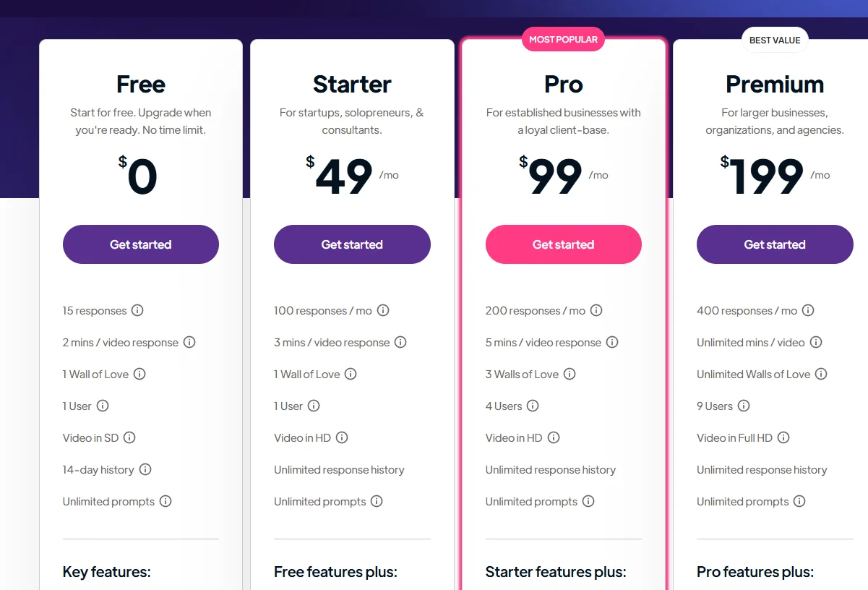Screen dimensions: 868x590
Task: Click info icon beside "14-day history"
Action: [x=145, y=469]
